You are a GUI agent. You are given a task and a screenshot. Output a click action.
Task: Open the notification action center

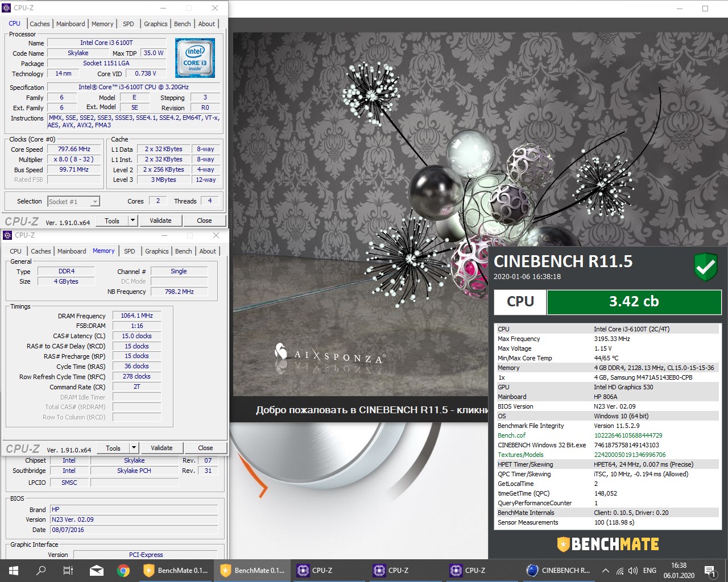point(710,571)
